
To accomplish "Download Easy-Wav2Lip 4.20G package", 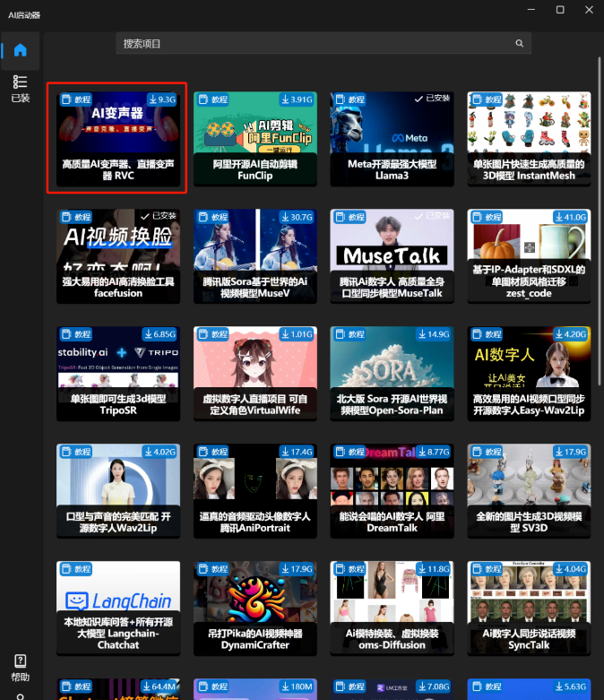I will click(x=570, y=334).
